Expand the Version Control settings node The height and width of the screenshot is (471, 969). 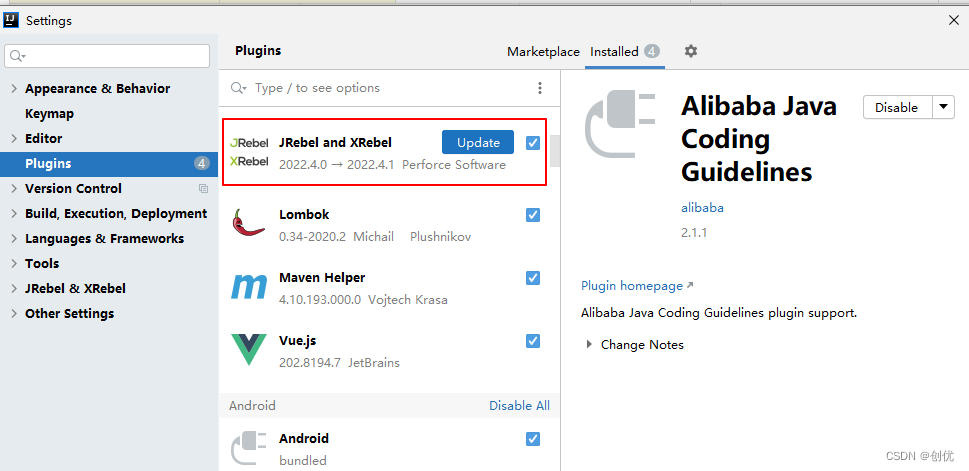[x=14, y=189]
